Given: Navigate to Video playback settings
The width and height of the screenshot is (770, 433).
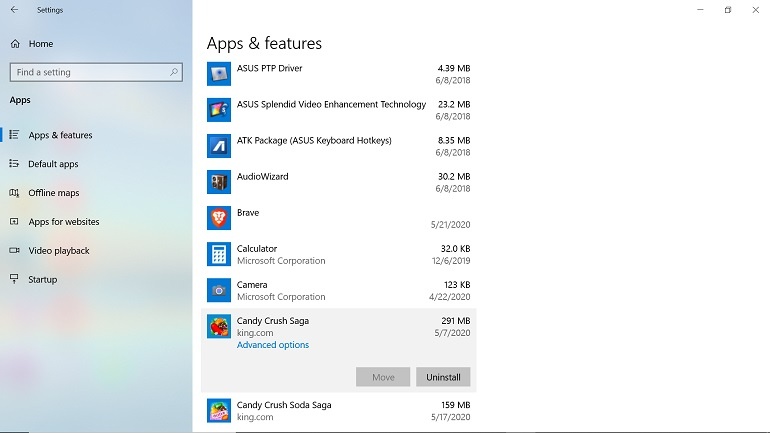Looking at the screenshot, I should pyautogui.click(x=59, y=251).
